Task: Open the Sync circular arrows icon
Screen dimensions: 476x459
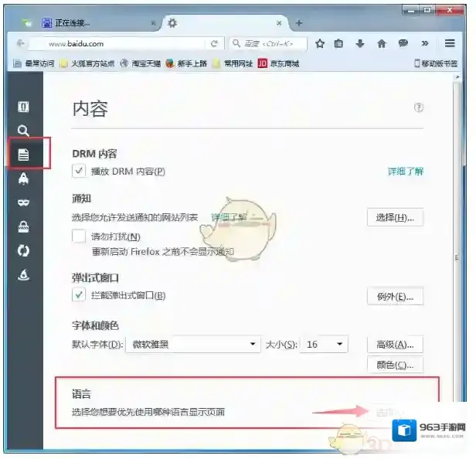Action: point(23,250)
